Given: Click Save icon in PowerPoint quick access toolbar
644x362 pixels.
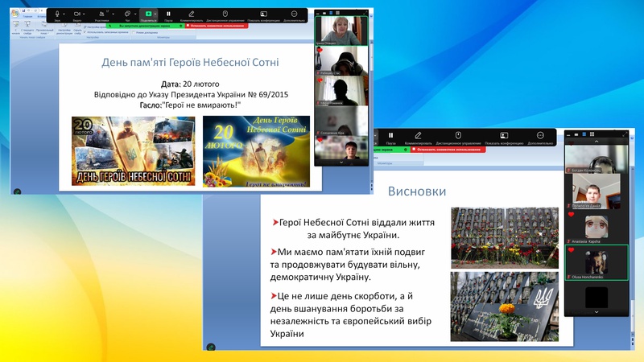Looking at the screenshot, I should (x=24, y=10).
